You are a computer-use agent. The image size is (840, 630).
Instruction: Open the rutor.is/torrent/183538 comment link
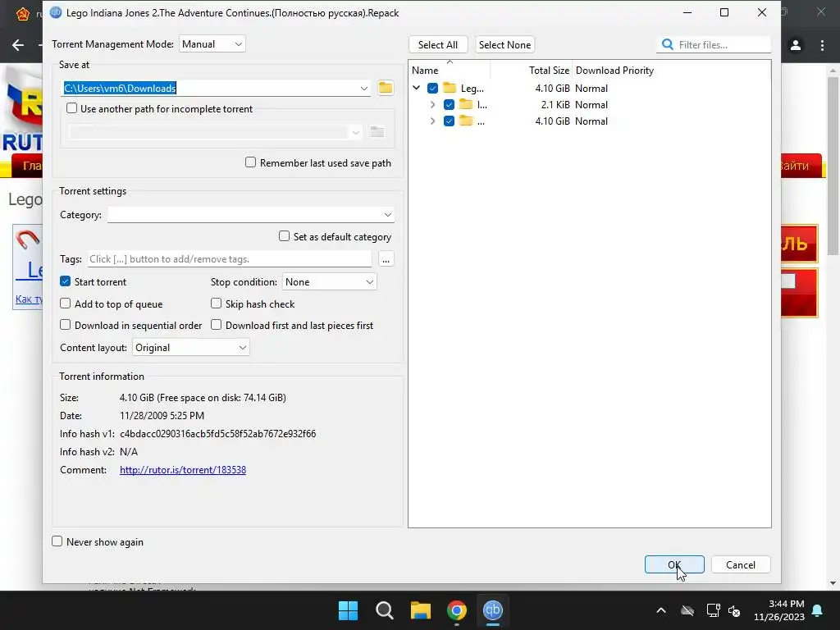click(x=183, y=470)
